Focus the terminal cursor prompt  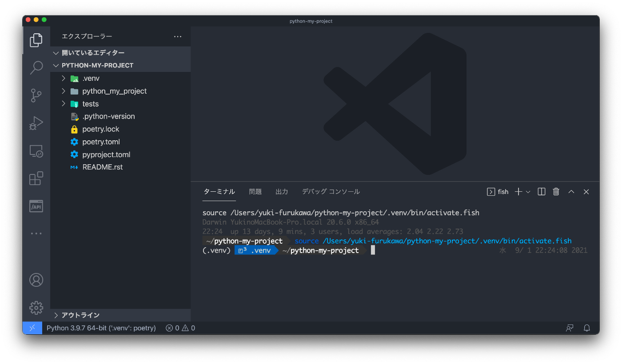click(x=373, y=250)
